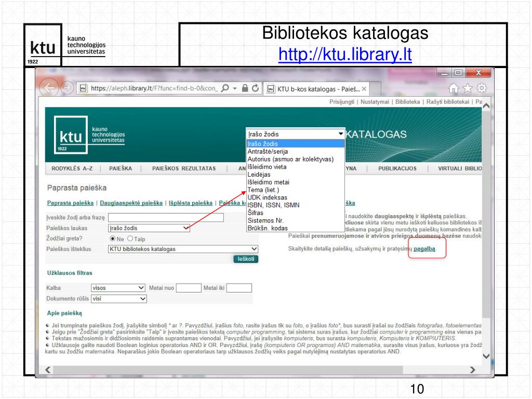Click the Įveskite žodį arba frazę input

pyautogui.click(x=166, y=218)
